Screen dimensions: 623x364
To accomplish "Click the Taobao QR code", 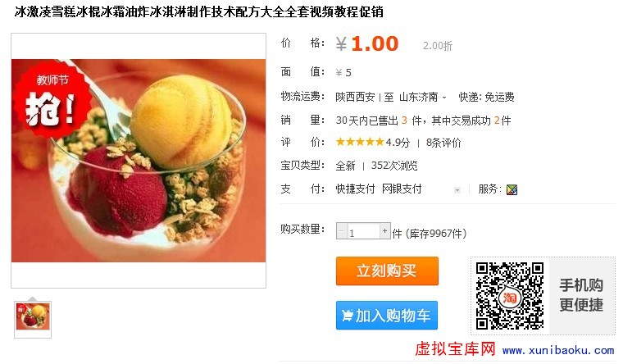I will [x=510, y=296].
